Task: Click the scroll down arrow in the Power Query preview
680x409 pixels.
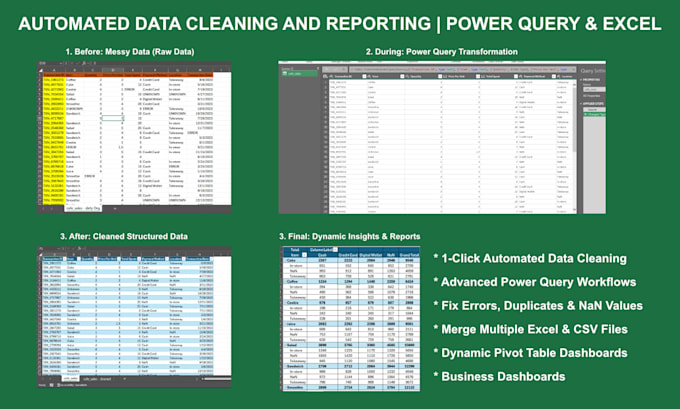Action: coord(574,210)
